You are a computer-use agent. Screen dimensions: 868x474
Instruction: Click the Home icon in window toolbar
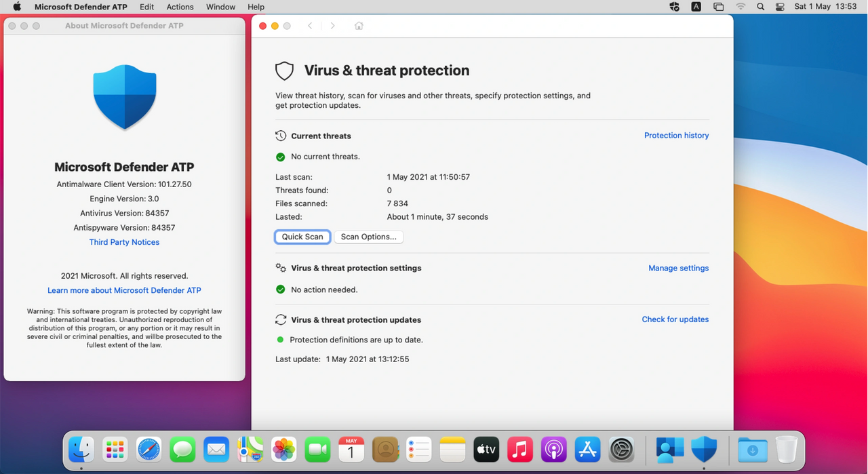pos(359,26)
